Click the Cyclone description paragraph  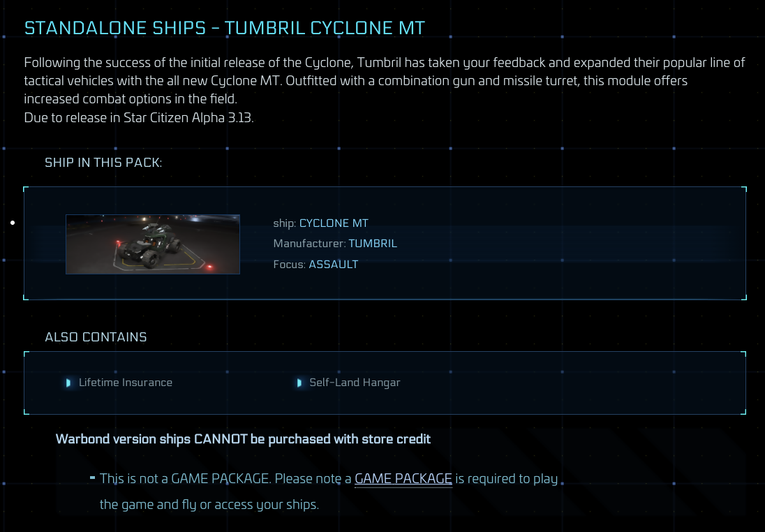pos(385,80)
